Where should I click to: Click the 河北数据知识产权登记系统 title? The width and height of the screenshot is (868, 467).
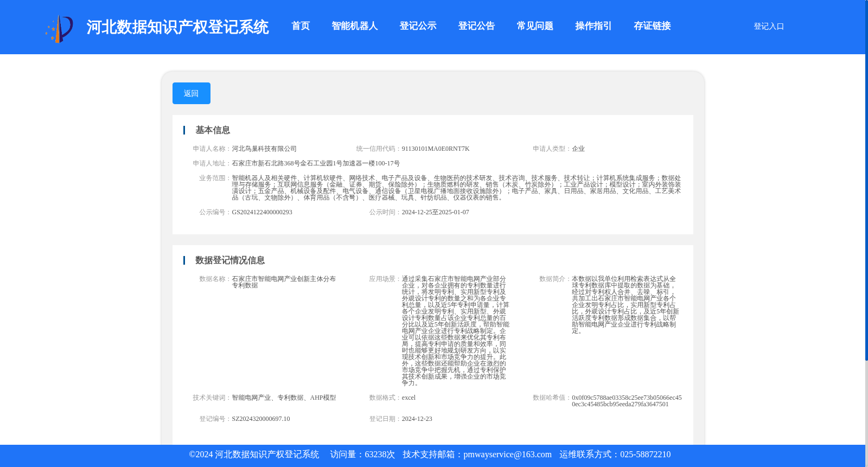pyautogui.click(x=177, y=27)
